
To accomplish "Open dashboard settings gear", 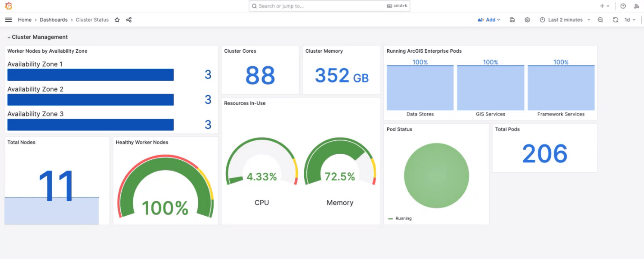I will coord(527,20).
